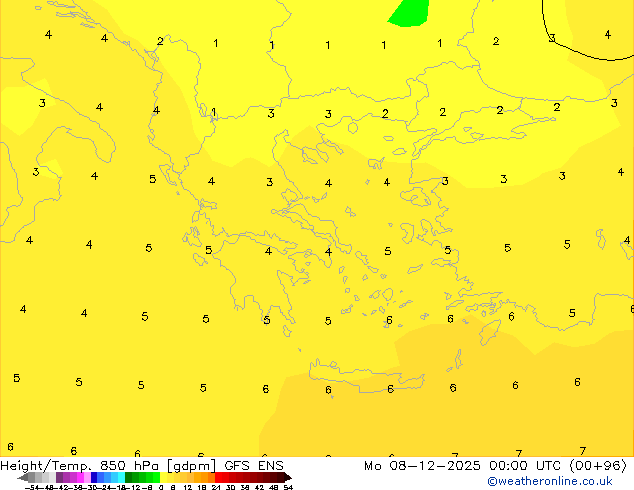Click the "-54" label under the color scale
Image resolution: width=634 pixels, height=490 pixels.
click(x=32, y=487)
